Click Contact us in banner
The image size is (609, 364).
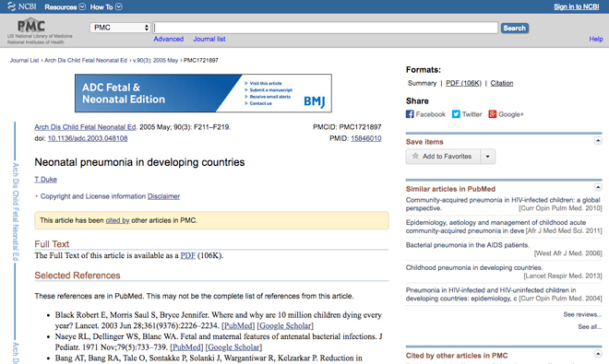(x=260, y=103)
